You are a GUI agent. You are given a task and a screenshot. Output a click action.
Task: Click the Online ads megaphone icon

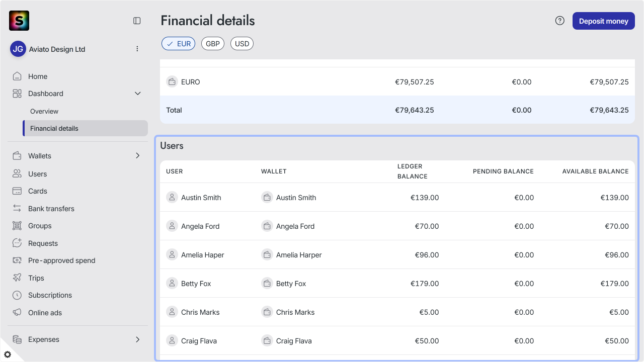17,312
